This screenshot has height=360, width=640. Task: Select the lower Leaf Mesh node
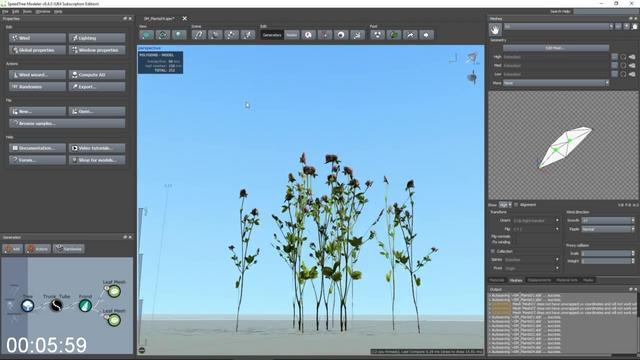[114, 320]
